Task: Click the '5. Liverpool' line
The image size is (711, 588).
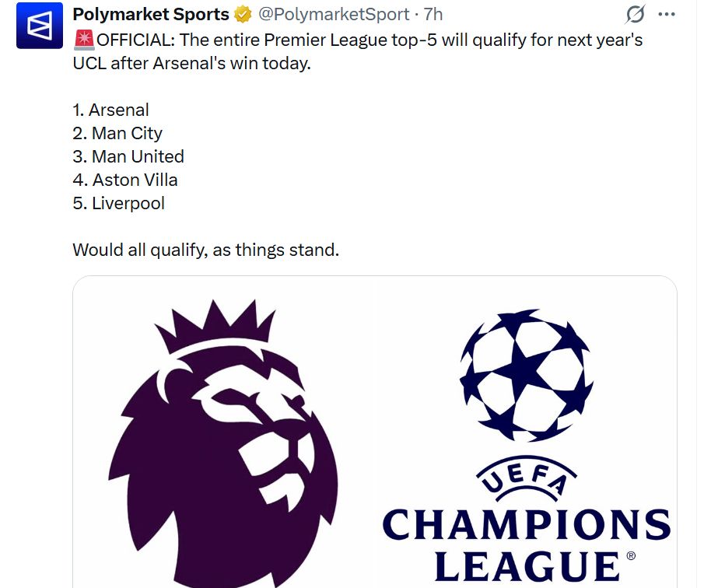Action: [x=118, y=203]
